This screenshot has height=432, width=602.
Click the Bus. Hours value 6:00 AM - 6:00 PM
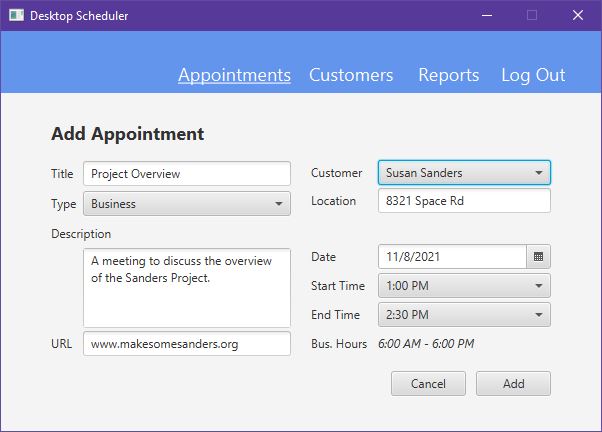click(426, 344)
